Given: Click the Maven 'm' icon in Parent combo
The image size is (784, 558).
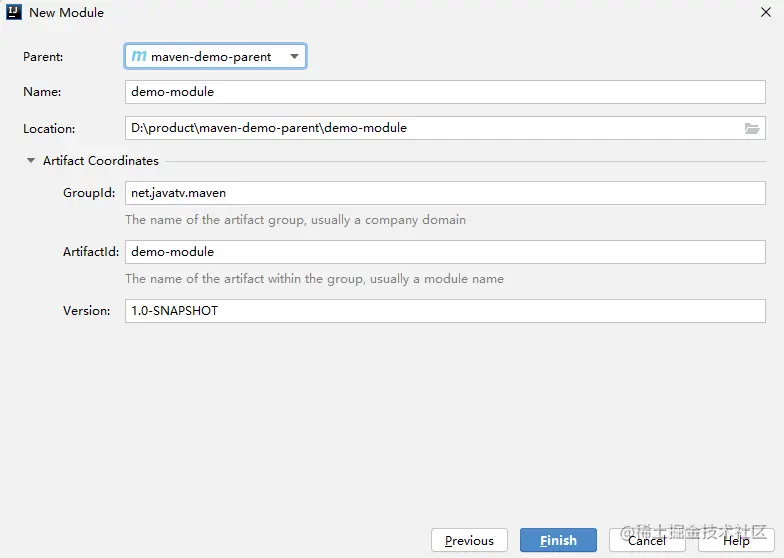Looking at the screenshot, I should click(x=138, y=56).
